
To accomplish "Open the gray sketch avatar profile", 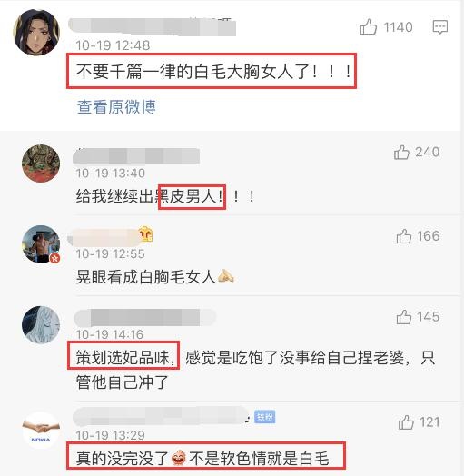I will coord(41,325).
